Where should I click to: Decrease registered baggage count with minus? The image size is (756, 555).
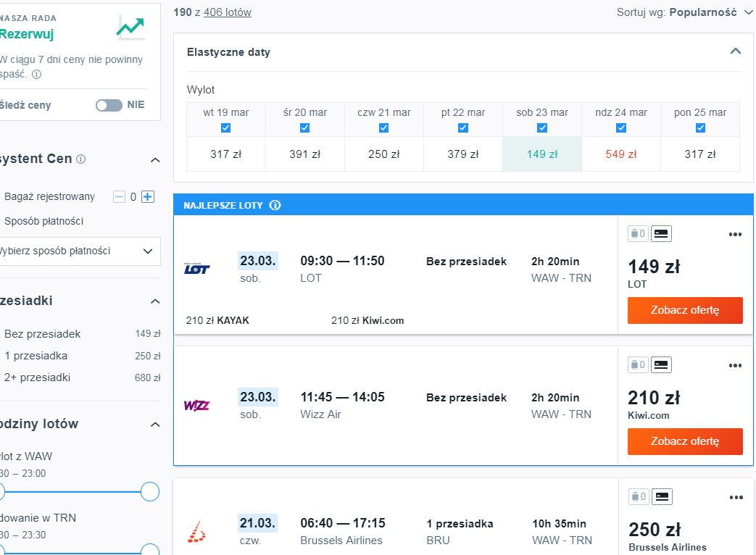[119, 196]
